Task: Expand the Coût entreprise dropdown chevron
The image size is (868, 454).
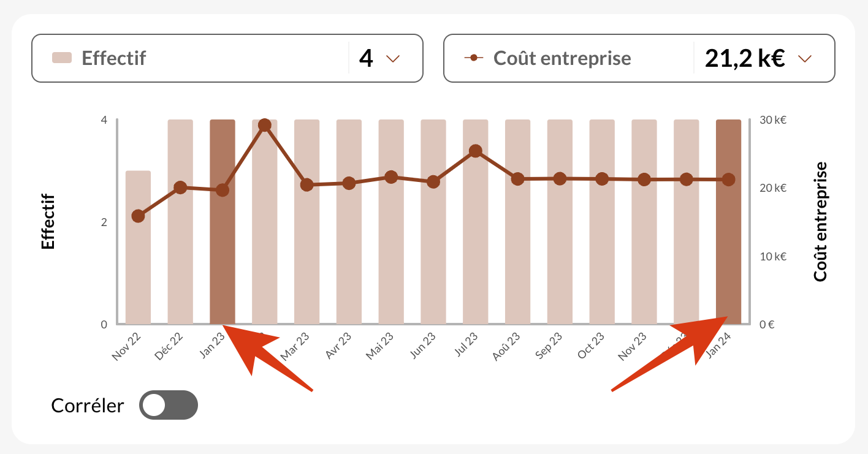Action: point(805,58)
